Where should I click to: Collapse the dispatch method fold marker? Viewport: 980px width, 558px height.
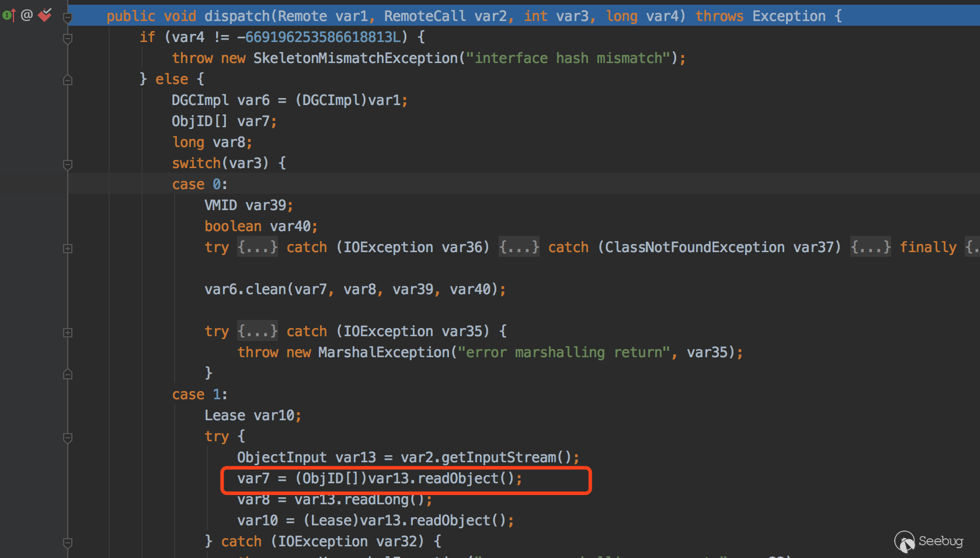click(x=68, y=18)
